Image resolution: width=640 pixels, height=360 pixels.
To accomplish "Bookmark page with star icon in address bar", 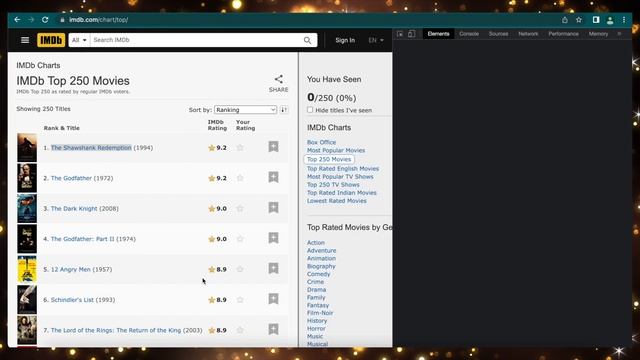I will [x=579, y=20].
